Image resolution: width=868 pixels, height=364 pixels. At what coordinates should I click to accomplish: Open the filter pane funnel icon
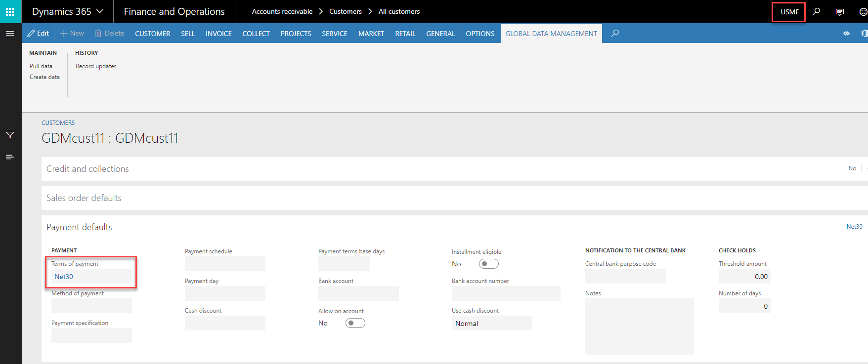pyautogui.click(x=10, y=135)
